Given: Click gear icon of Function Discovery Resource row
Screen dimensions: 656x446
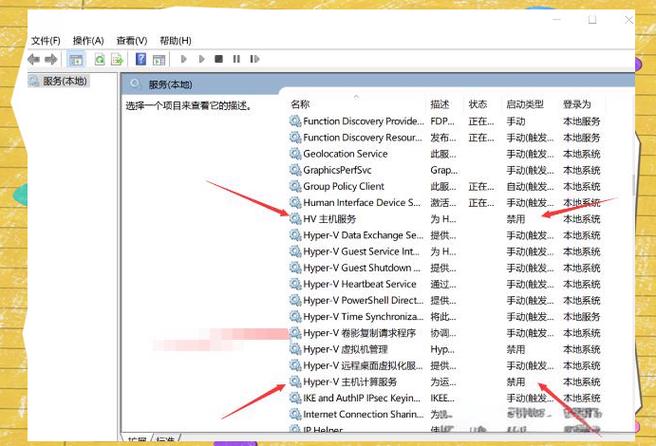Looking at the screenshot, I should coord(295,137).
